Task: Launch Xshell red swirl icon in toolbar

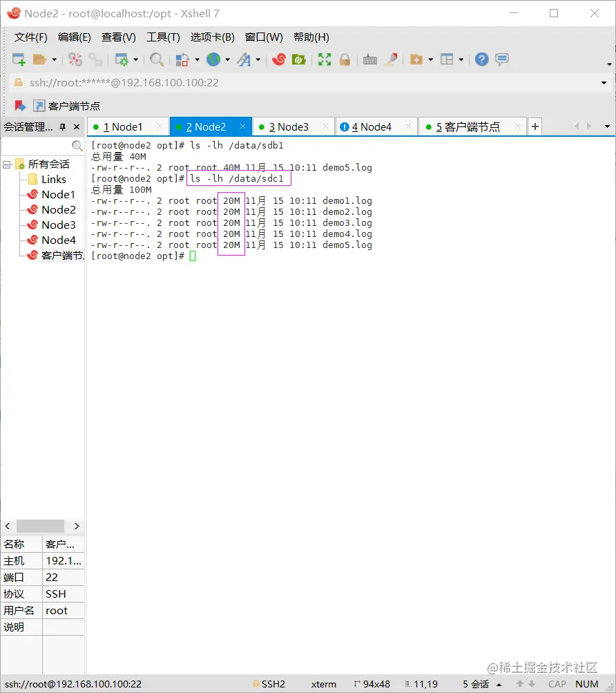Action: tap(279, 59)
